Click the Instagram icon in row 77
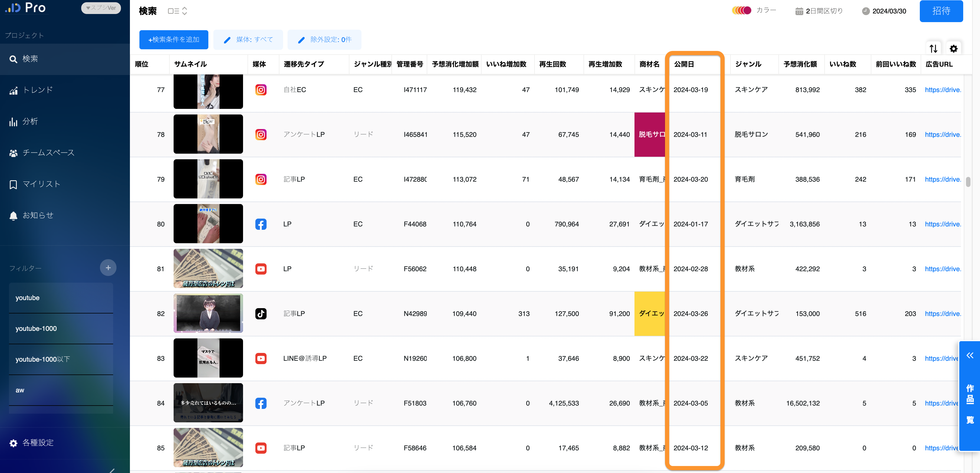This screenshot has width=980, height=473. 261,90
